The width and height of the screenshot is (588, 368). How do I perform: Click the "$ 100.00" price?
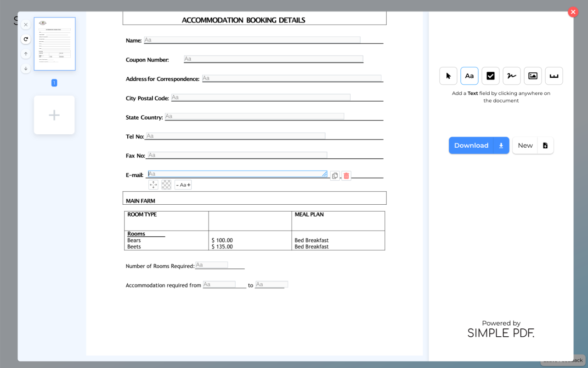coord(222,240)
